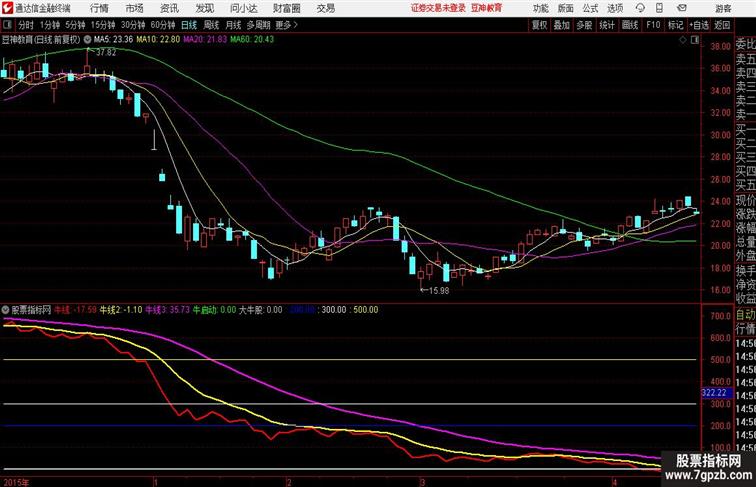The image size is (756, 487).
Task: Open the 交易 menu
Action: pos(325,8)
